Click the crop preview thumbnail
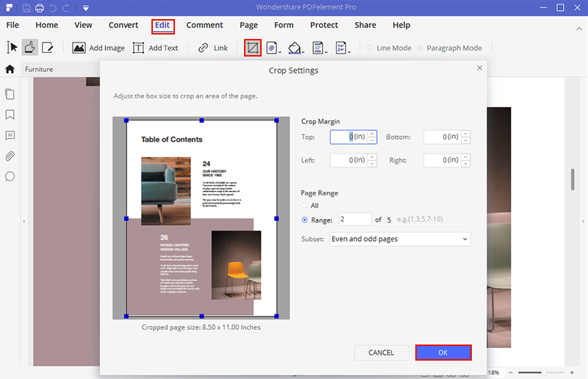Viewport: 588px width, 379px height. pyautogui.click(x=201, y=218)
